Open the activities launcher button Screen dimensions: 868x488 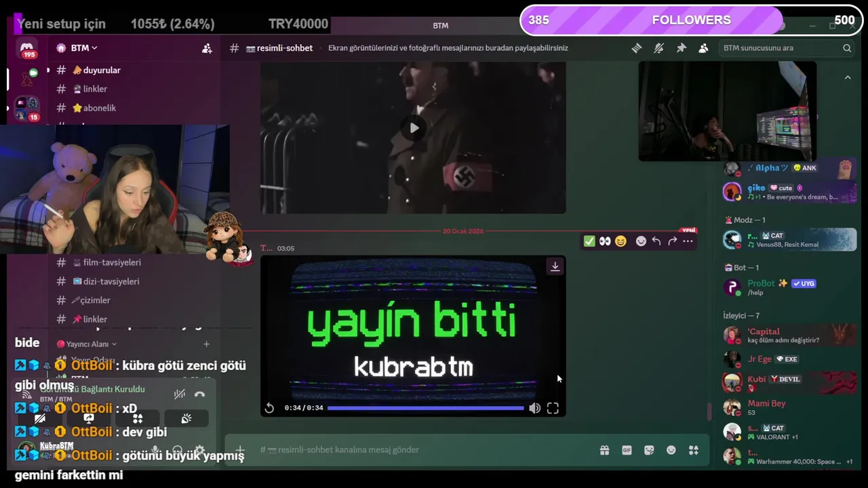click(138, 418)
